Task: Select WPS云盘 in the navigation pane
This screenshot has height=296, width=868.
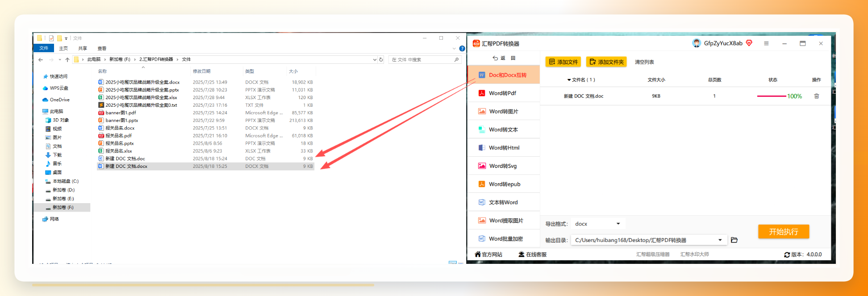Action: pos(56,88)
